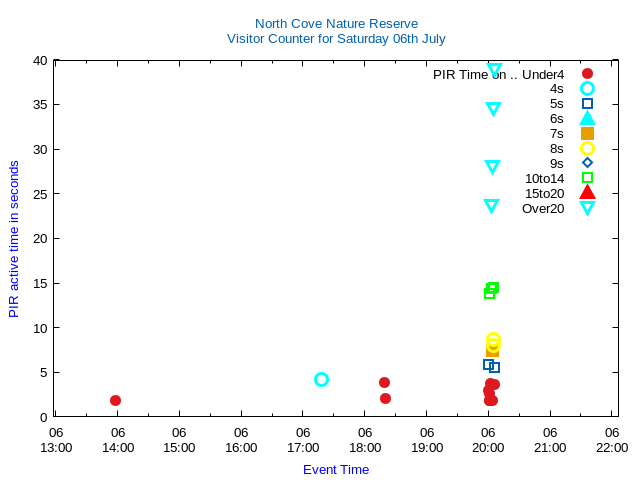Select the Over20 inverted triangle legend marker
This screenshot has width=640, height=480.
587,208
